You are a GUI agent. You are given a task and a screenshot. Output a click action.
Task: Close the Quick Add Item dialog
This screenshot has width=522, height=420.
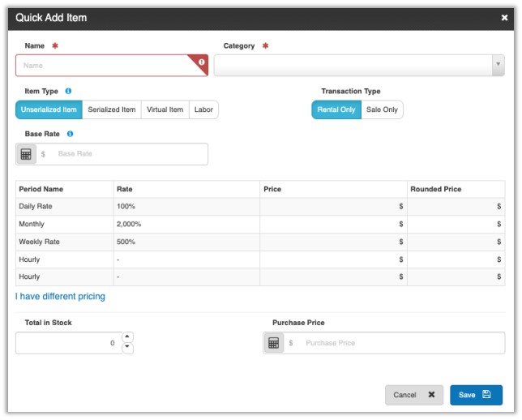click(504, 18)
